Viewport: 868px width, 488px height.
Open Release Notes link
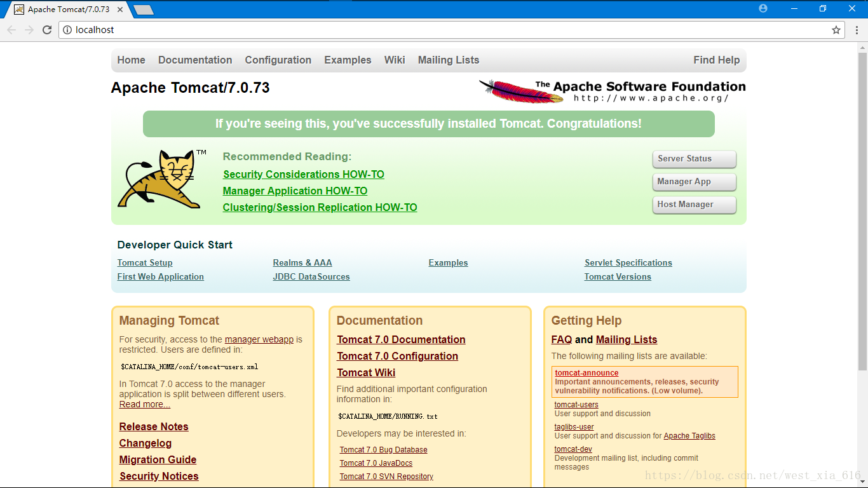click(x=154, y=426)
